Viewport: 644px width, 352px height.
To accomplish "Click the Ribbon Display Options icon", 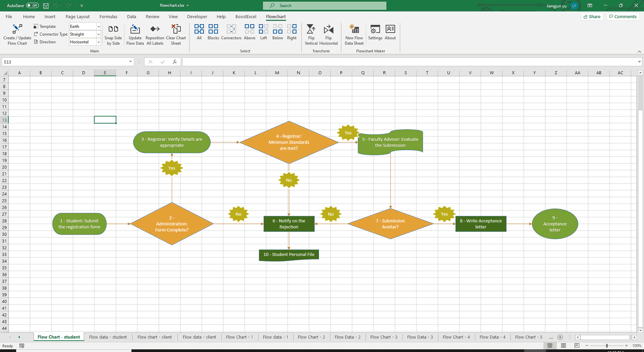I will coord(590,5).
